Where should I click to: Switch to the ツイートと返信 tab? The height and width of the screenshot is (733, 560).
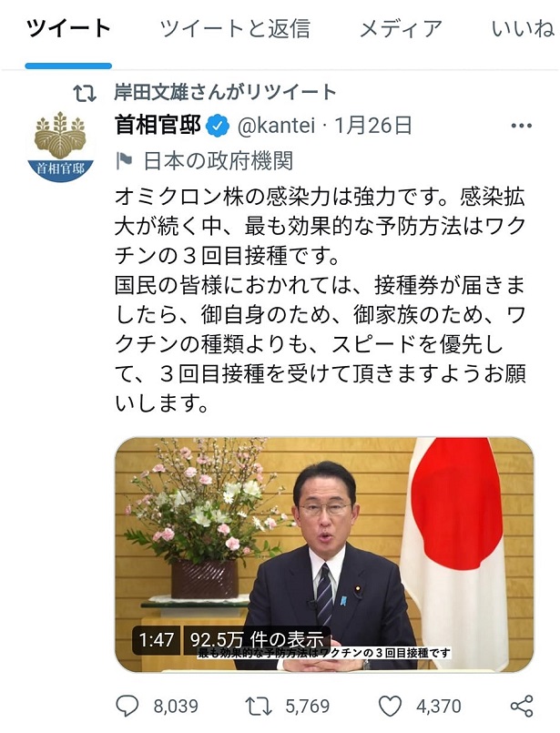[x=235, y=29]
